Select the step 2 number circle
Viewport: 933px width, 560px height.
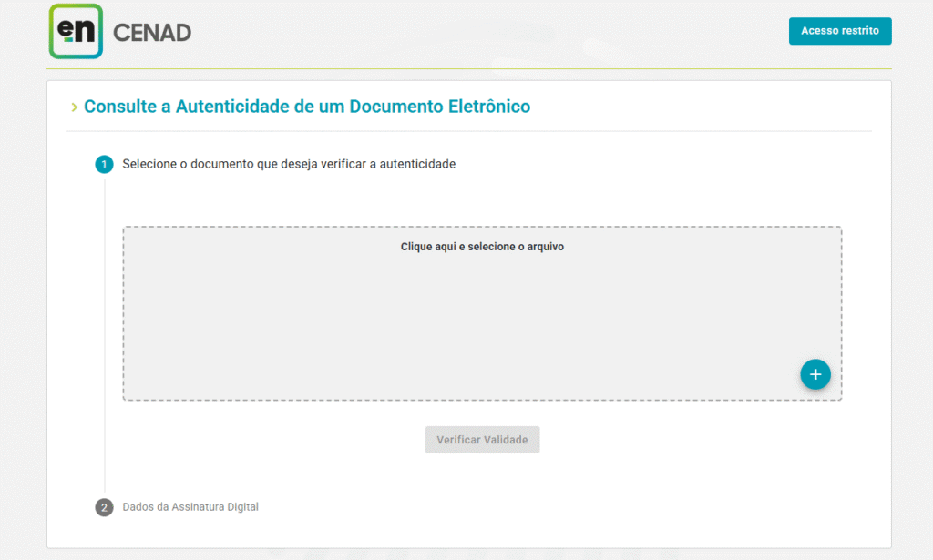click(x=104, y=507)
